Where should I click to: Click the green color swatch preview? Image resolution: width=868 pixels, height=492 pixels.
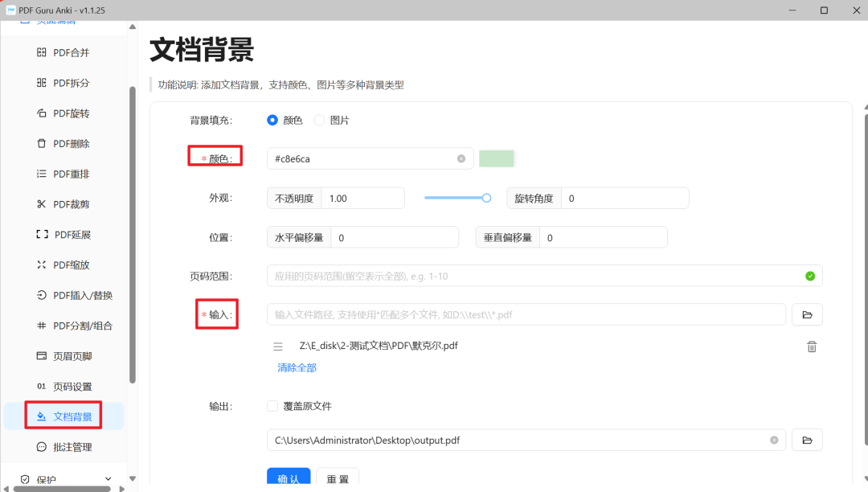[x=496, y=158]
